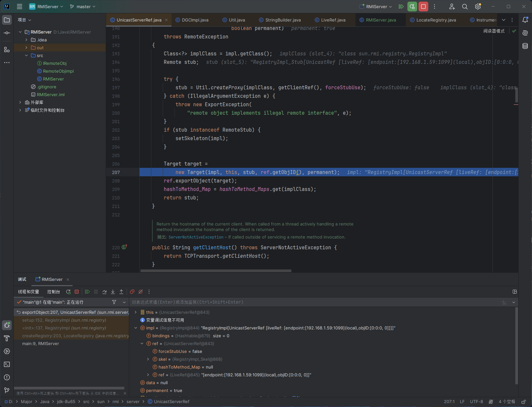Step over the current line
The height and width of the screenshot is (407, 532).
click(x=104, y=292)
